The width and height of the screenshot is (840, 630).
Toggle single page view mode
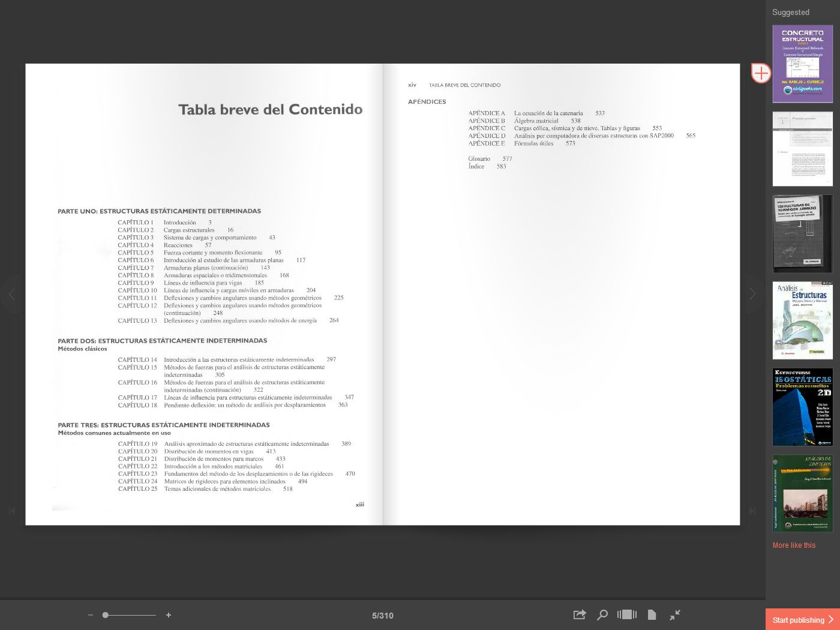coord(652,615)
